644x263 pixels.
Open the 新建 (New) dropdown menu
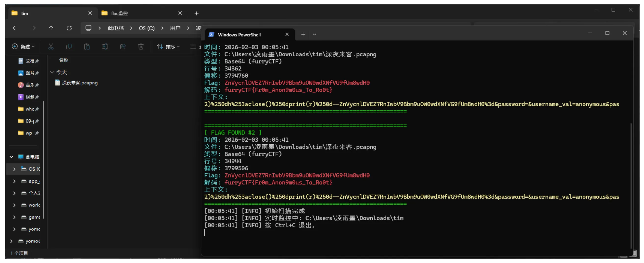point(23,47)
